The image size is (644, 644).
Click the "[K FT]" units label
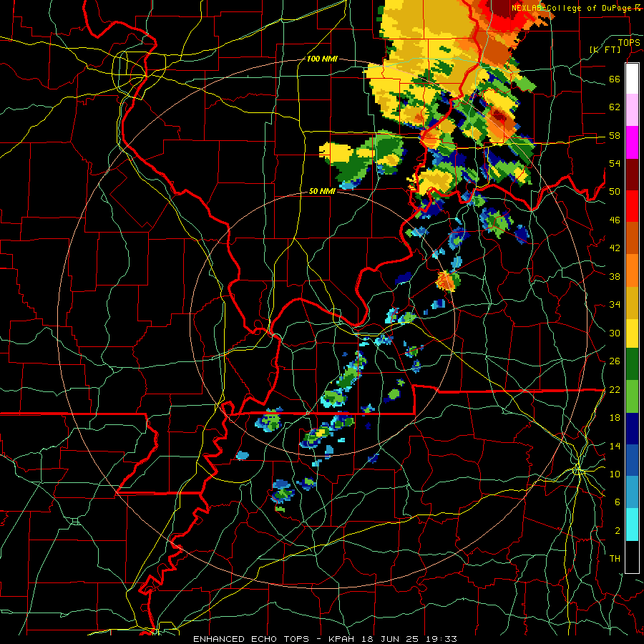(x=605, y=49)
